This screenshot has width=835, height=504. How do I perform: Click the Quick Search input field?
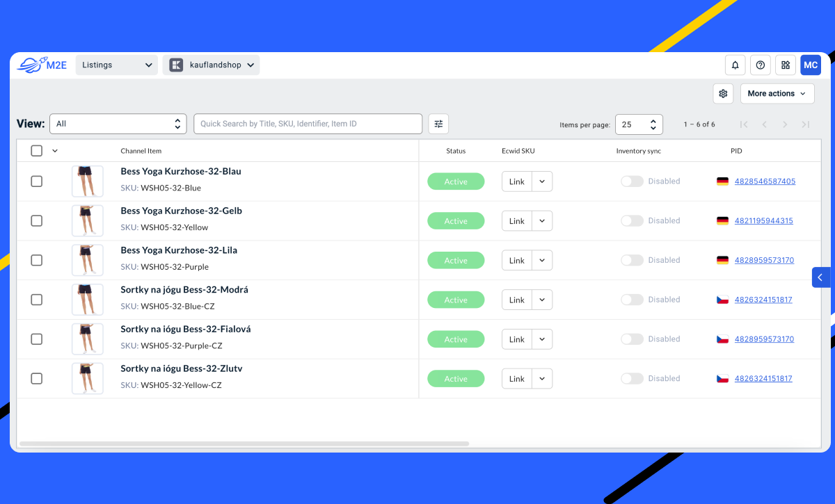(308, 124)
